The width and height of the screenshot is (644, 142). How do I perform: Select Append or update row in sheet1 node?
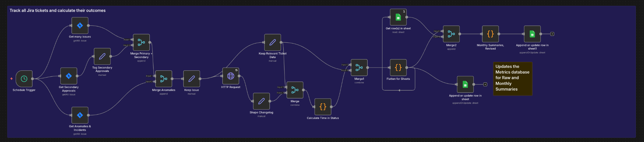click(532, 34)
